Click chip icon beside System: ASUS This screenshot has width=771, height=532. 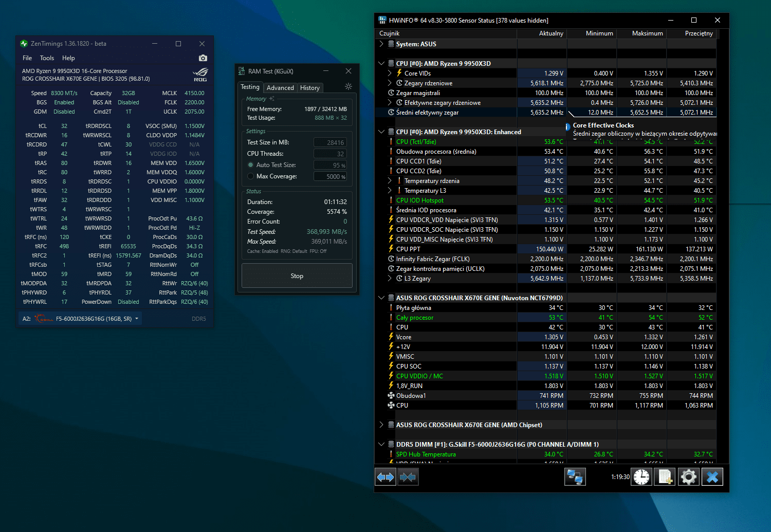pyautogui.click(x=391, y=44)
